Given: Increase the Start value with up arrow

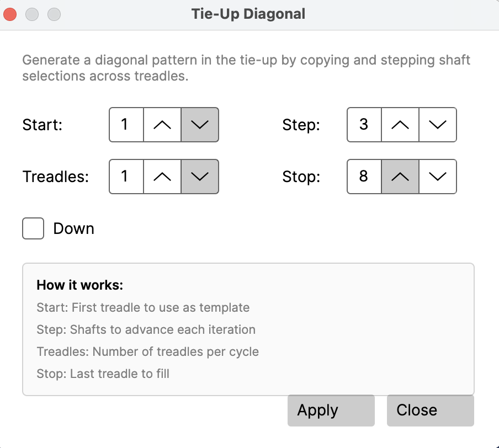Looking at the screenshot, I should coord(162,125).
